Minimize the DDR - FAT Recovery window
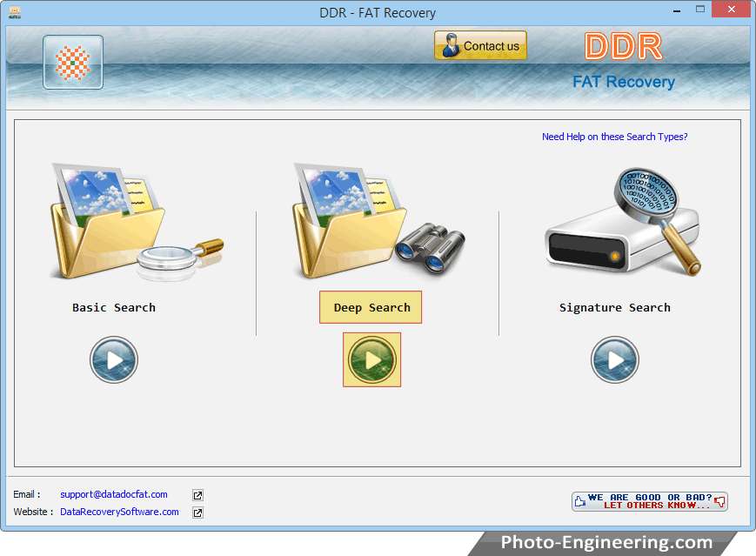Screen dimensions: 756x556 coord(677,10)
